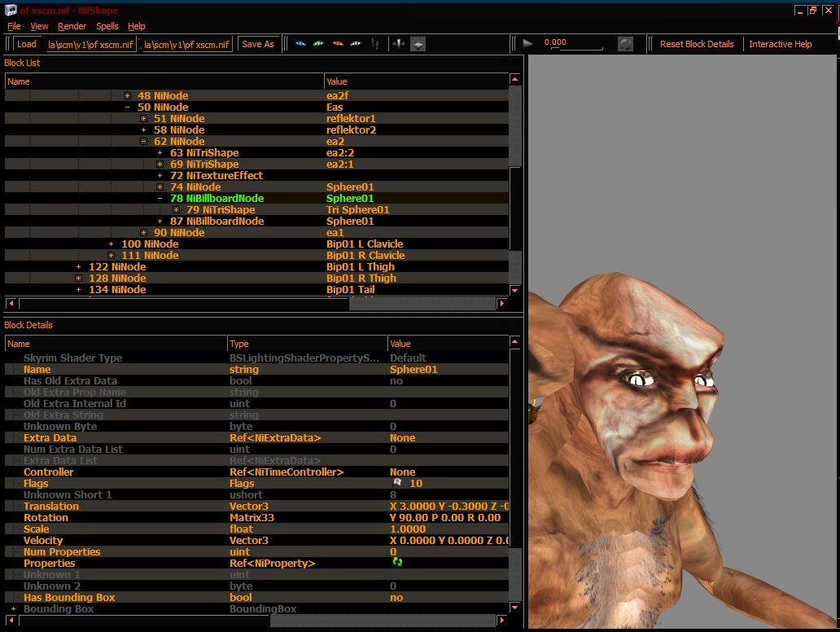This screenshot has width=840, height=632.
Task: Expand 122 NiNode Bip01 L Thigh
Action: 78,266
